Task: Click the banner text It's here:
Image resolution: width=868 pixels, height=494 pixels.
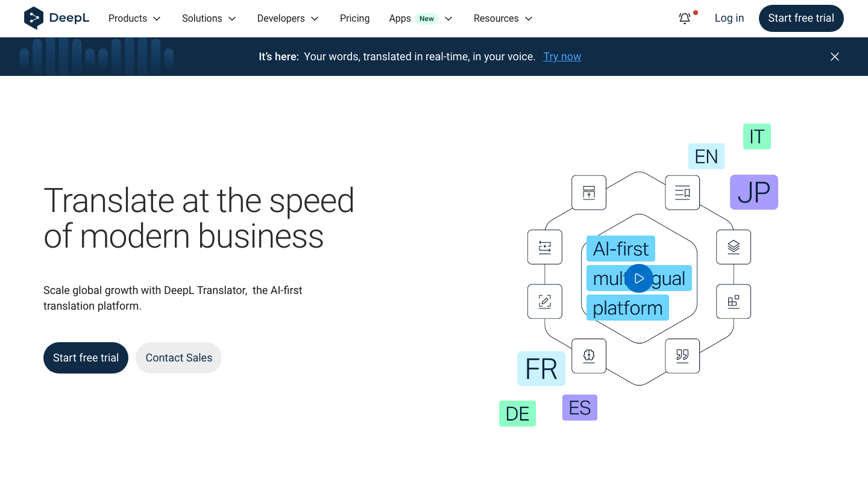Action: pos(278,57)
